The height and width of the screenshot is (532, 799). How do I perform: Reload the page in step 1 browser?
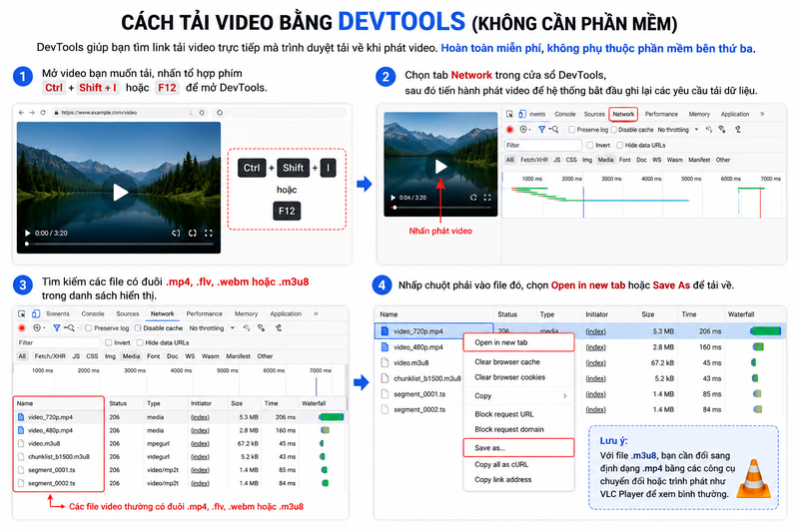click(x=43, y=113)
